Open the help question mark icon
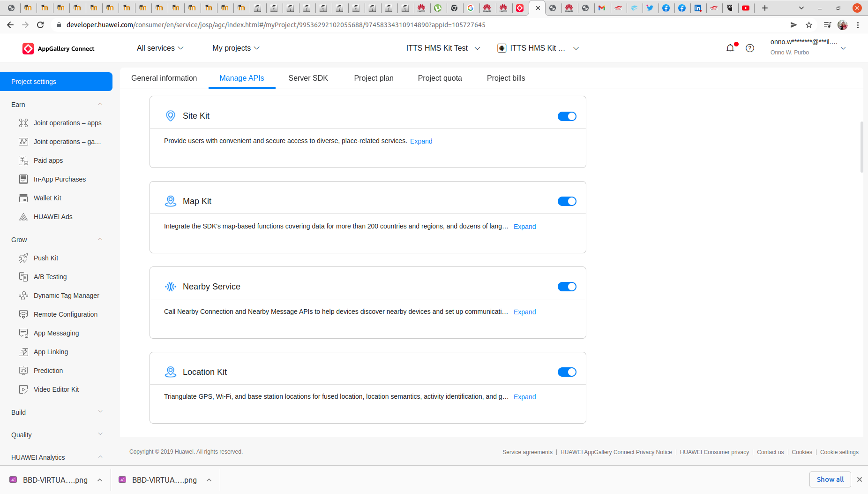This screenshot has height=494, width=868. pyautogui.click(x=750, y=48)
